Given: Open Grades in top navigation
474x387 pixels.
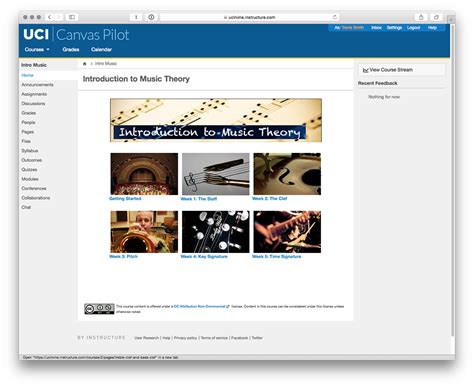Looking at the screenshot, I should coord(71,49).
